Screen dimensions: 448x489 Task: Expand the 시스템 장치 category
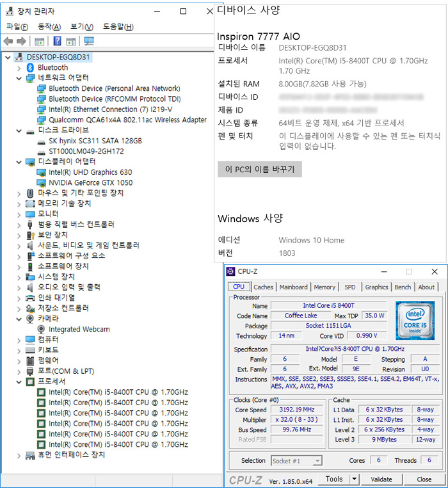pos(19,277)
